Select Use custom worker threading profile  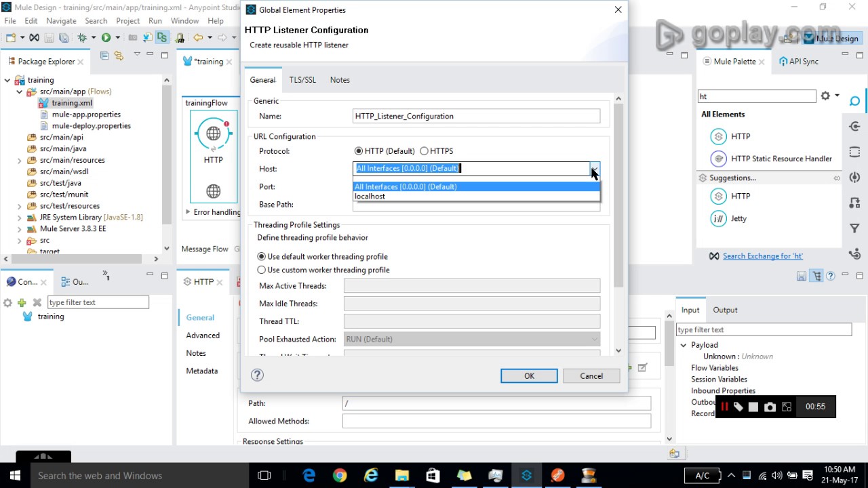(261, 270)
